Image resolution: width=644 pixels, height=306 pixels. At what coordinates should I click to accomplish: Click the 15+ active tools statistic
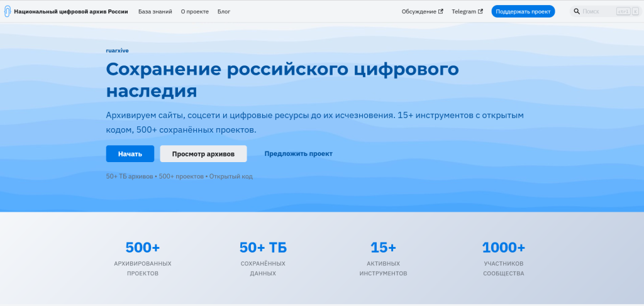383,248
